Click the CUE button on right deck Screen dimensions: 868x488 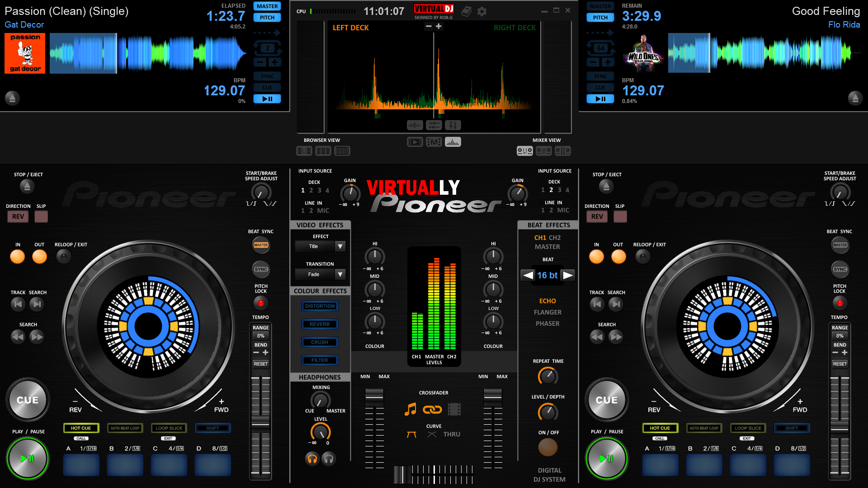click(x=608, y=399)
